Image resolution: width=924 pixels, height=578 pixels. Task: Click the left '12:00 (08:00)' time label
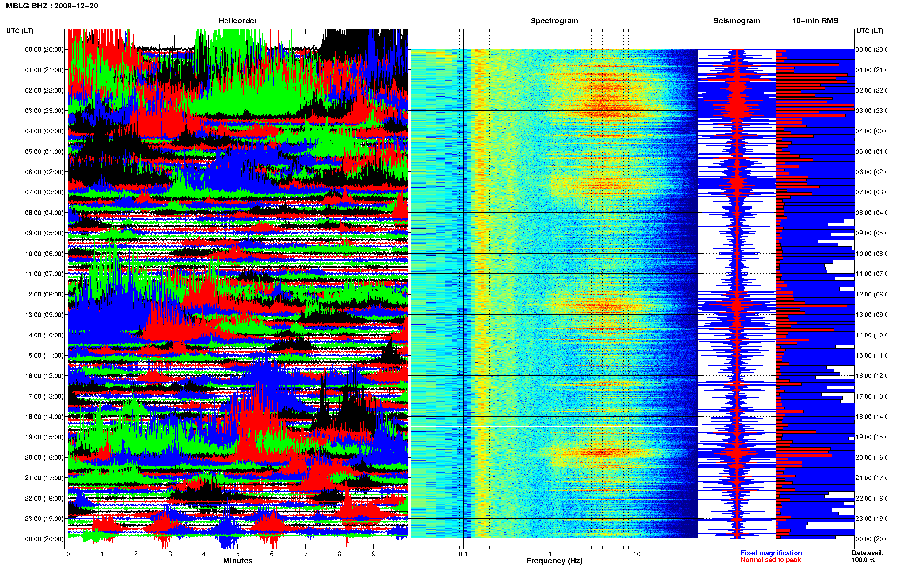44,294
